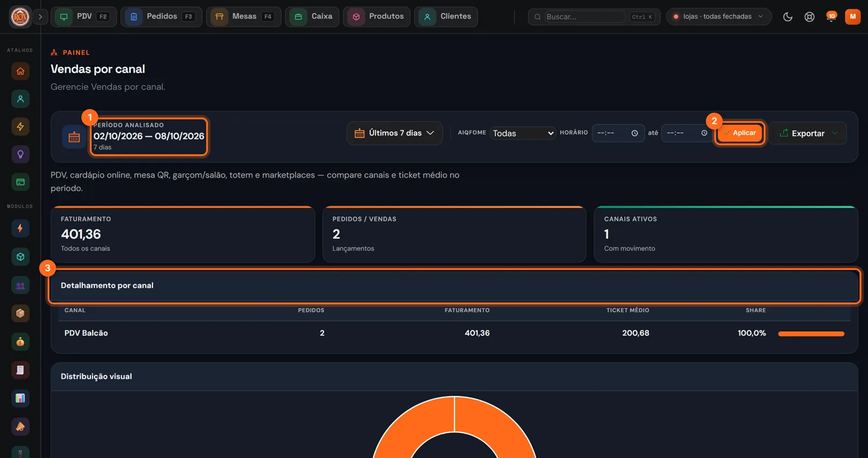Expand the sidebar with the chevron arrow
The height and width of the screenshot is (458, 868).
pos(40,17)
